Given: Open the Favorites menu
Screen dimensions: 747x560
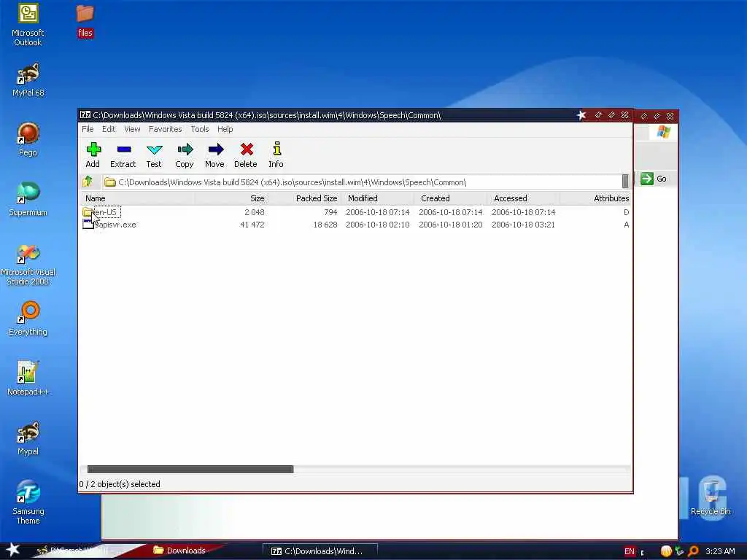Looking at the screenshot, I should 166,129.
